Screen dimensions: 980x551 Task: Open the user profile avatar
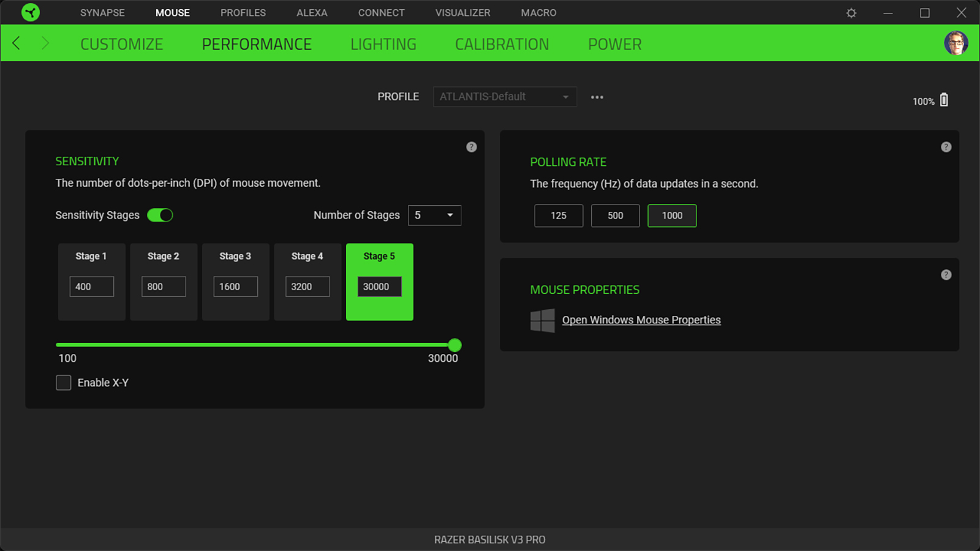(x=956, y=43)
